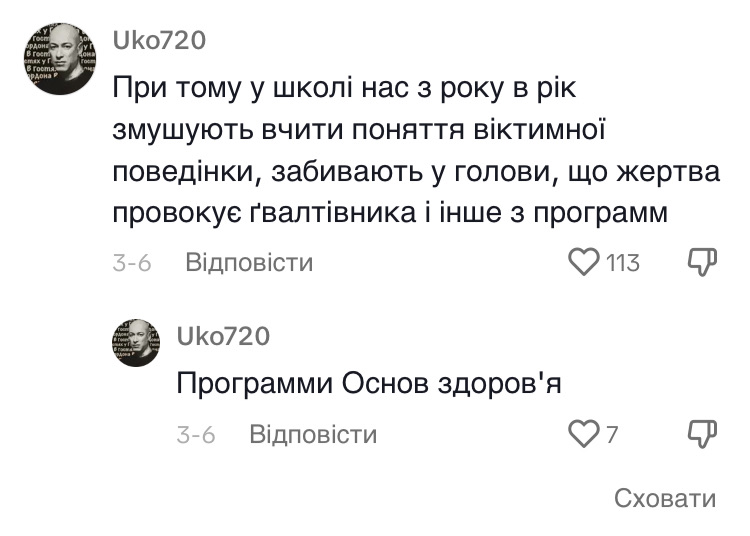Open the top comment author's avatar
Image resolution: width=750 pixels, height=536 pixels.
pos(59,59)
